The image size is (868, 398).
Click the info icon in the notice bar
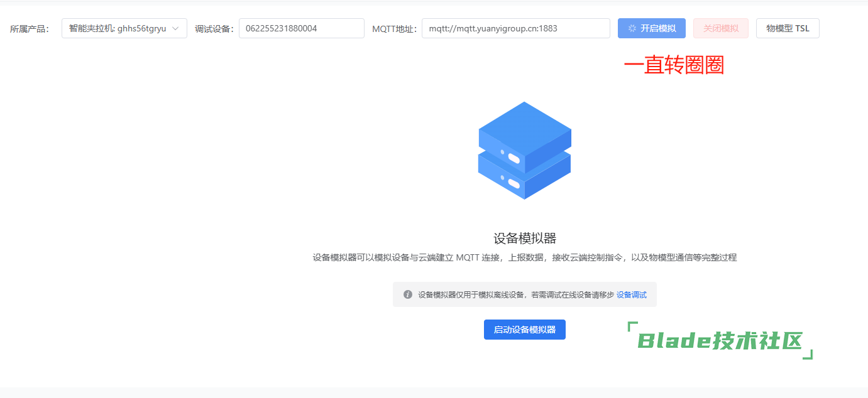(x=408, y=294)
